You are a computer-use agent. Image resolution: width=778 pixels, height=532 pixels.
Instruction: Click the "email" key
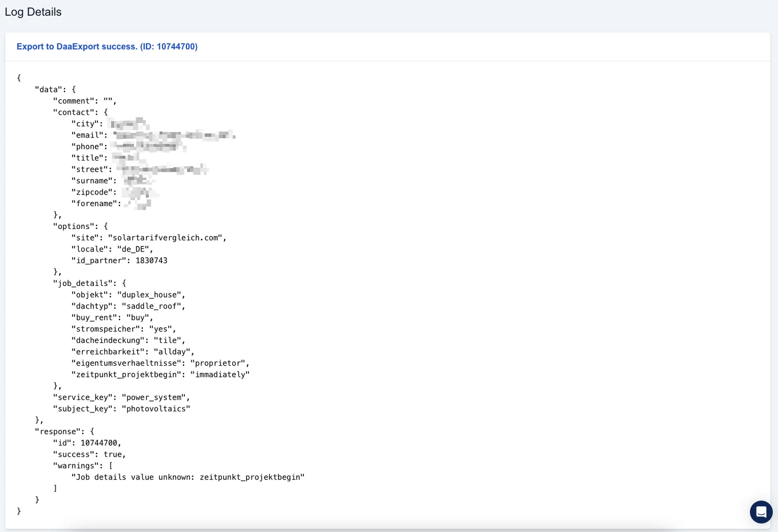coord(88,135)
